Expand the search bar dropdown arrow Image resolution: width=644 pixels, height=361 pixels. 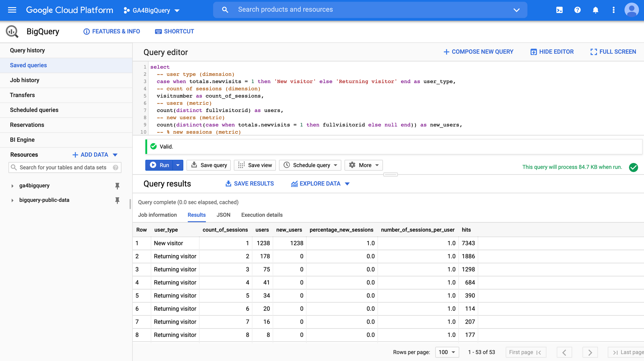[x=516, y=10]
